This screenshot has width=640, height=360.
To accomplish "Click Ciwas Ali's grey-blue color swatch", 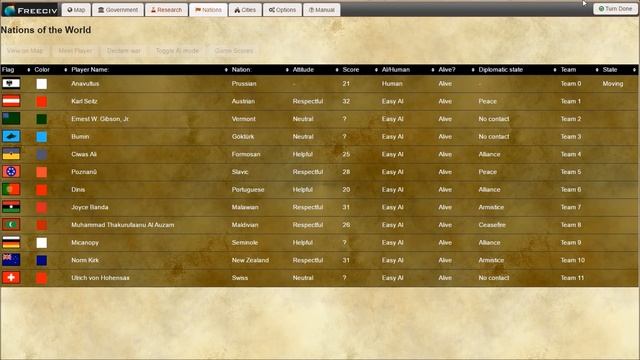I will (42, 154).
